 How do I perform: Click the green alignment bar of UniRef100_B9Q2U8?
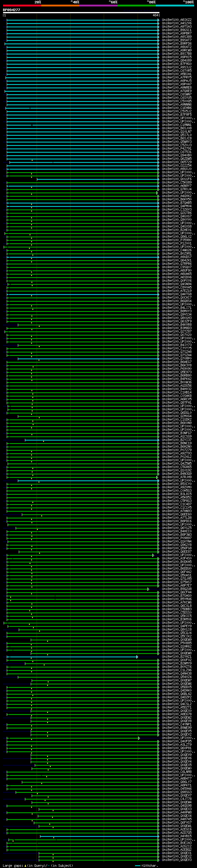78,589
